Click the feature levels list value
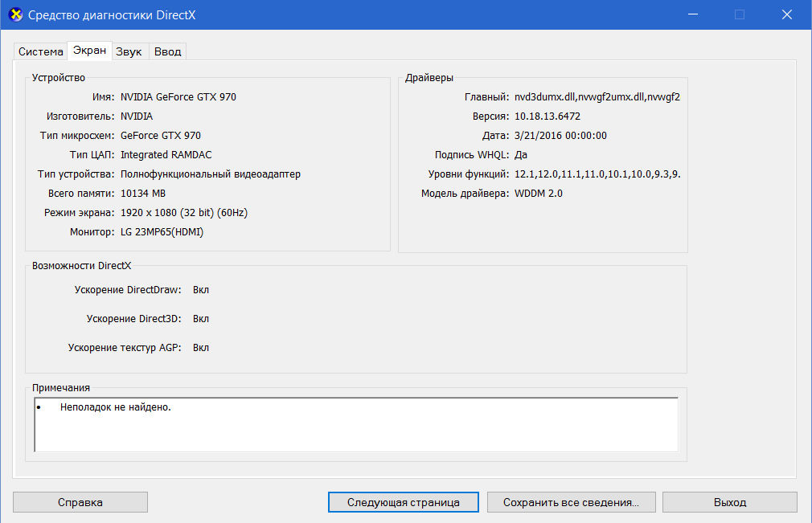 597,174
